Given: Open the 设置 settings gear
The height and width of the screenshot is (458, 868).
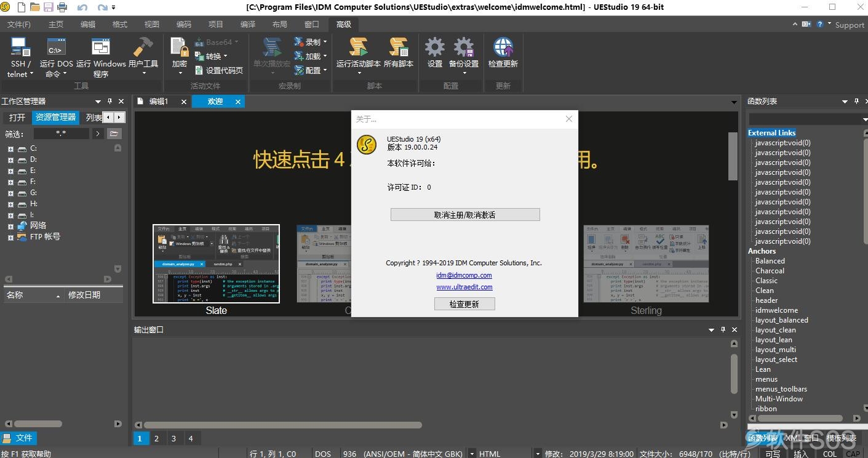Looking at the screenshot, I should point(435,53).
